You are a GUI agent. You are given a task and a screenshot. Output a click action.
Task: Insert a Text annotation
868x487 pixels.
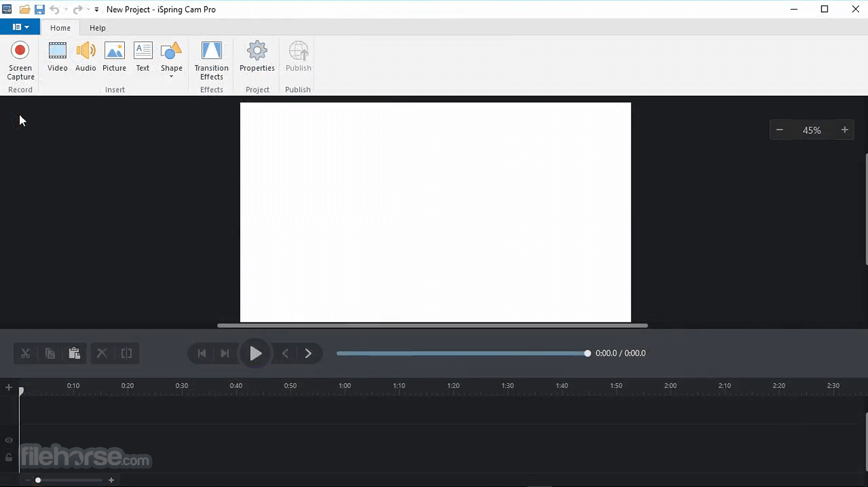tap(143, 57)
